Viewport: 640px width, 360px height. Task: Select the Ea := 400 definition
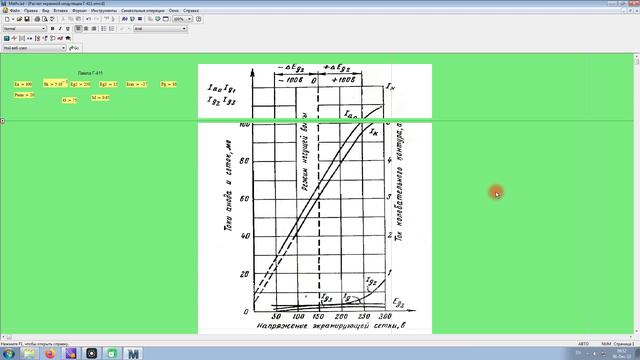pyautogui.click(x=23, y=84)
